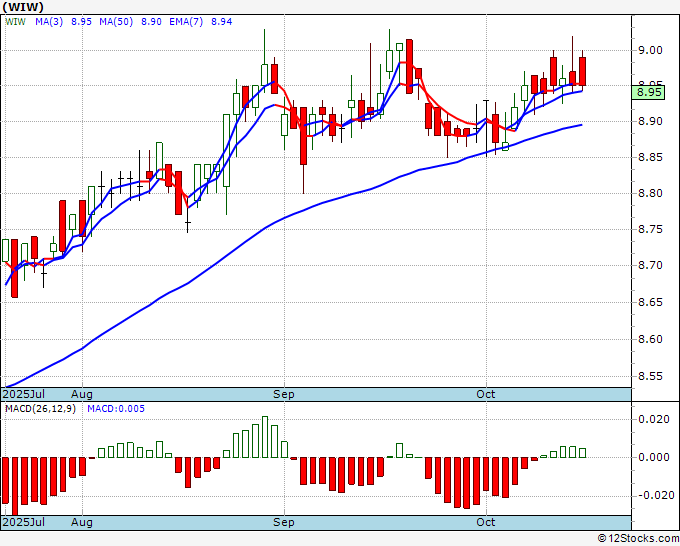The width and height of the screenshot is (680, 546).
Task: Click the 8.60 price axis label
Action: click(651, 340)
